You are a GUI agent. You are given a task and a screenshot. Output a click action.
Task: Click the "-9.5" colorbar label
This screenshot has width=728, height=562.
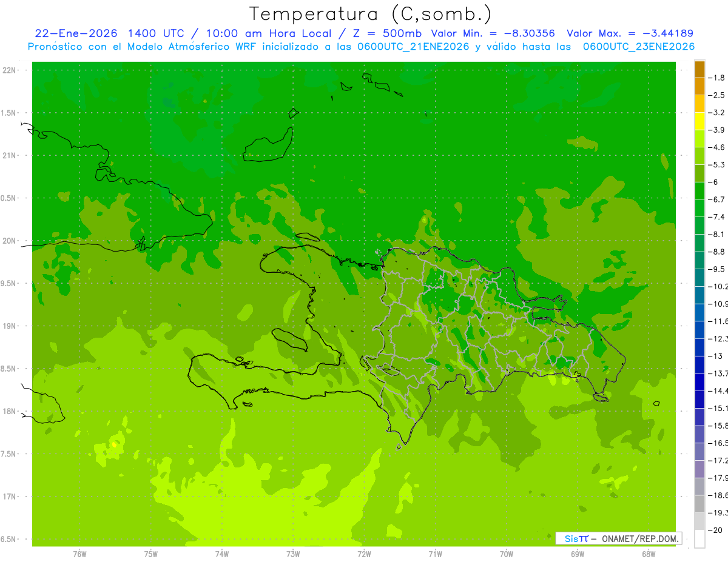[716, 269]
